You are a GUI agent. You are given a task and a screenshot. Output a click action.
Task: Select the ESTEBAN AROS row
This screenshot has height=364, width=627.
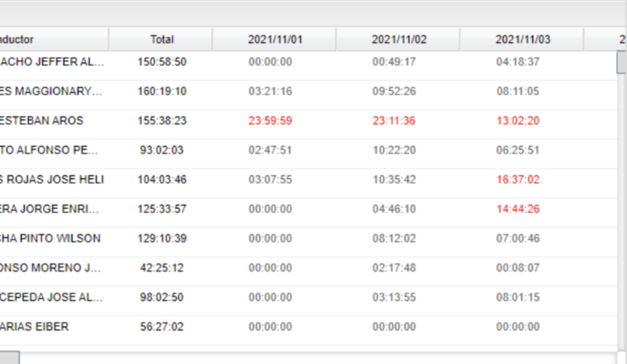click(x=309, y=121)
